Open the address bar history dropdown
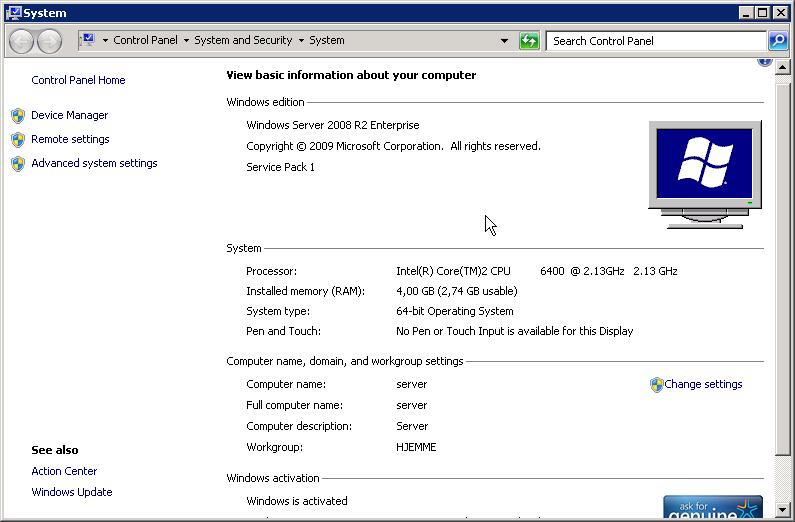The image size is (795, 522). [x=504, y=41]
